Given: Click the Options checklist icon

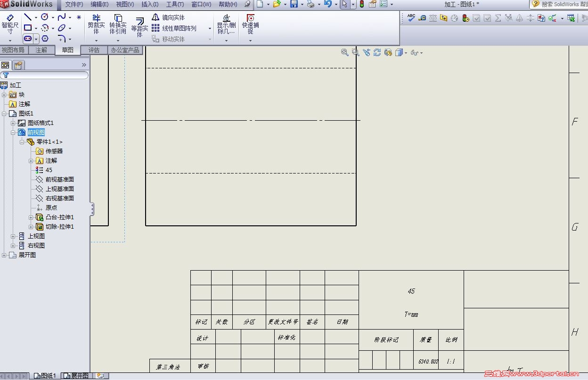Looking at the screenshot, I should (383, 4).
